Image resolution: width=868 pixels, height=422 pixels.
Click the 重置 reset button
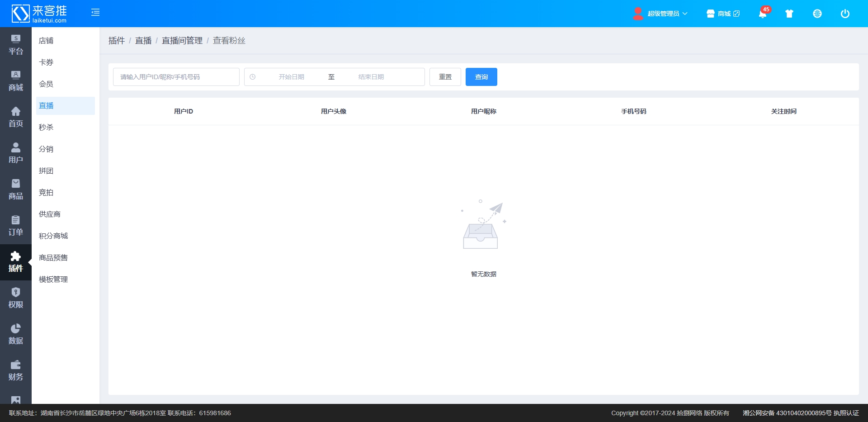point(445,77)
